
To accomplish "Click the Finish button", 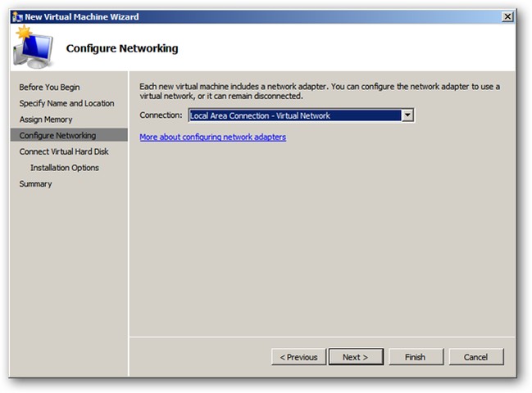I will click(416, 357).
